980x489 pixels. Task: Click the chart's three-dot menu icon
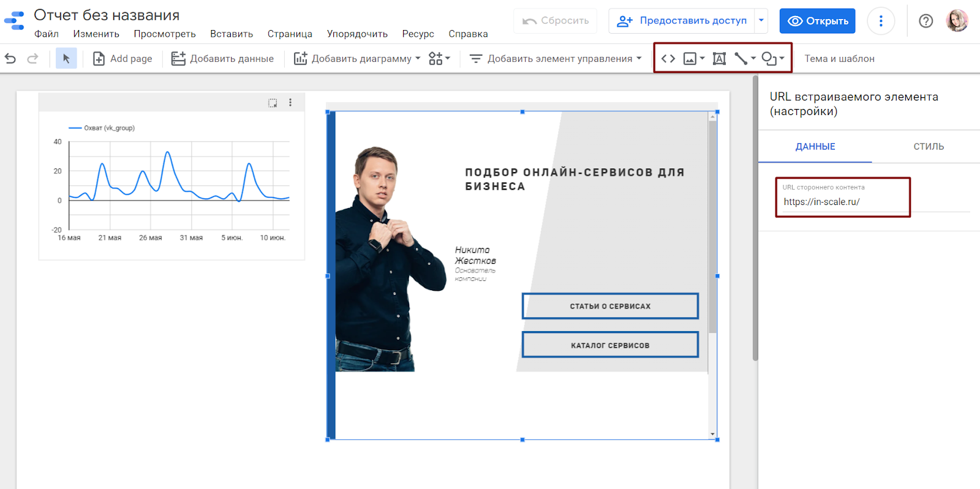pyautogui.click(x=290, y=103)
